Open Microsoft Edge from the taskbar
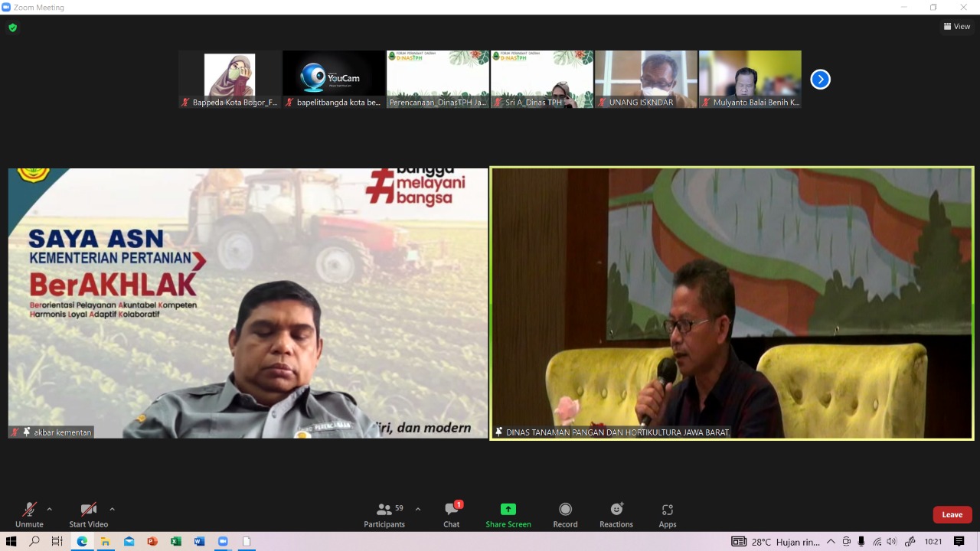Screen dimensions: 980x551 coord(82,541)
